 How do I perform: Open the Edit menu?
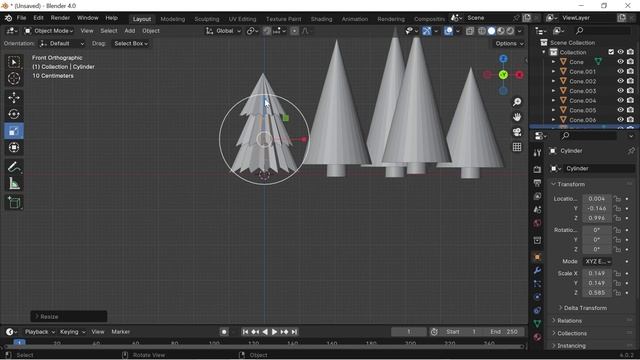(x=38, y=18)
